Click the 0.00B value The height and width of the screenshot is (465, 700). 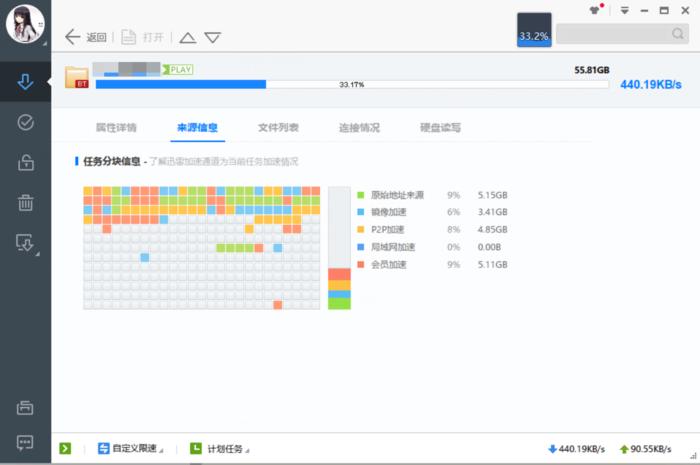[489, 247]
